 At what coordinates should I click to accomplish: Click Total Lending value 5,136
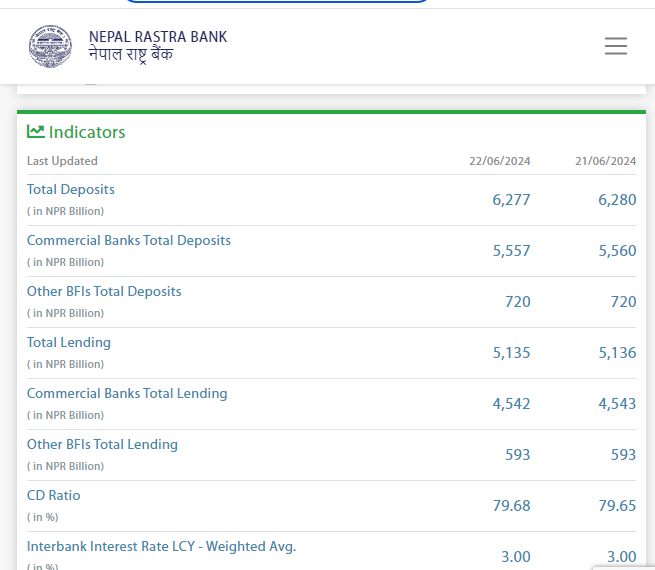coord(617,352)
